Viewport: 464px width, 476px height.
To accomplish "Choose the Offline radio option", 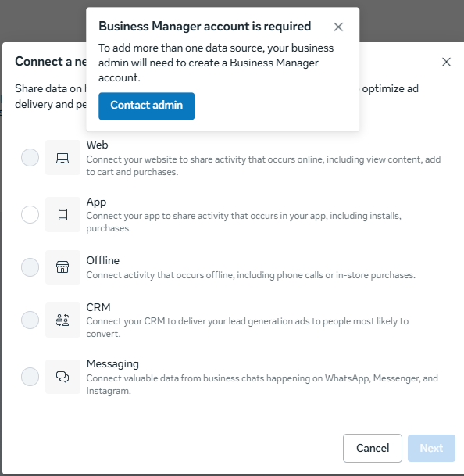I will pyautogui.click(x=30, y=267).
